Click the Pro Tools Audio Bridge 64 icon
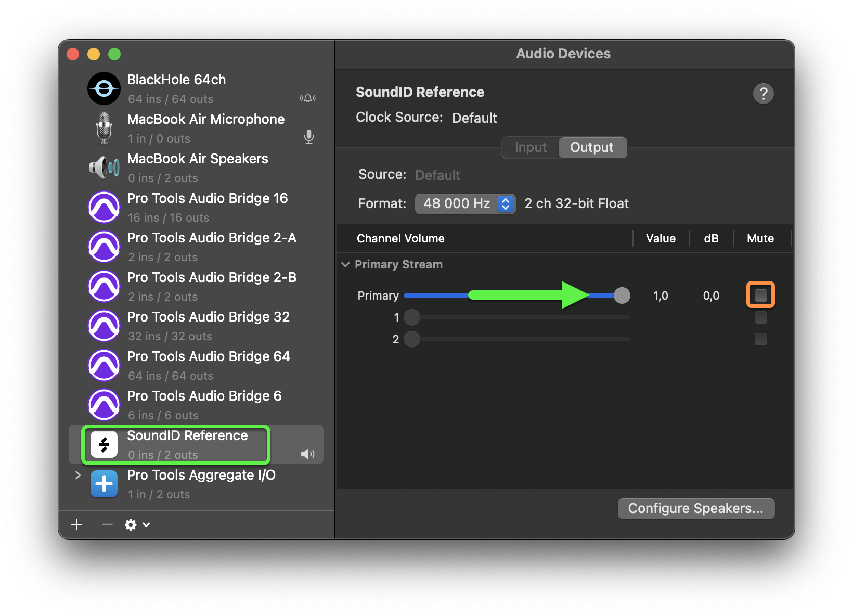 [x=104, y=365]
